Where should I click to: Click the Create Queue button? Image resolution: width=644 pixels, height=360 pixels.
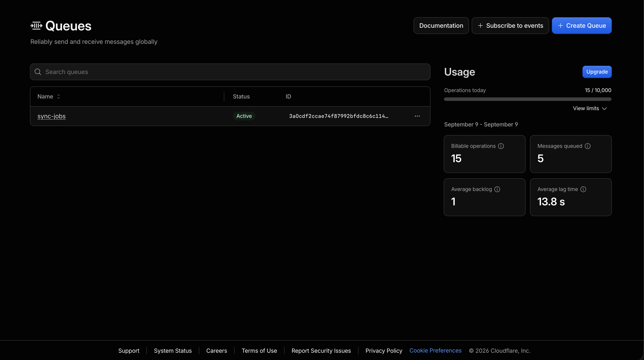(581, 26)
